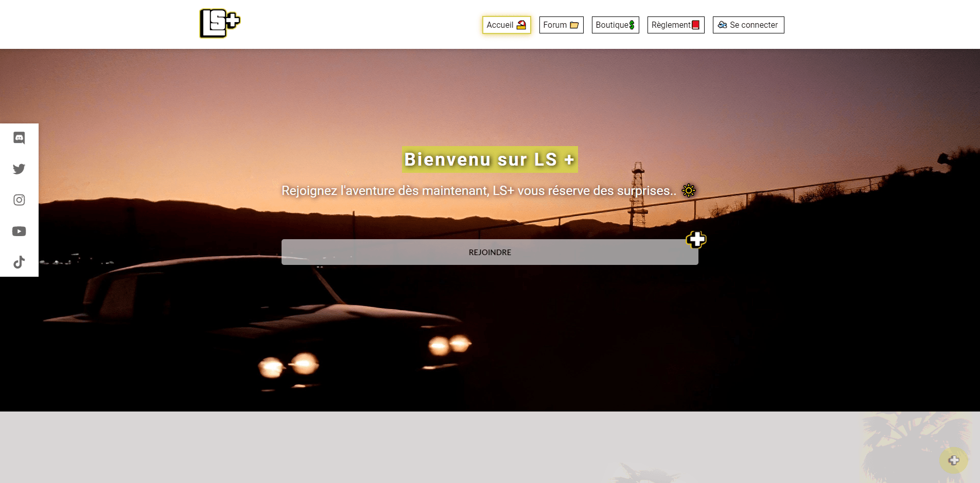
Task: Click the floating plus button at bottom right
Action: (954, 460)
